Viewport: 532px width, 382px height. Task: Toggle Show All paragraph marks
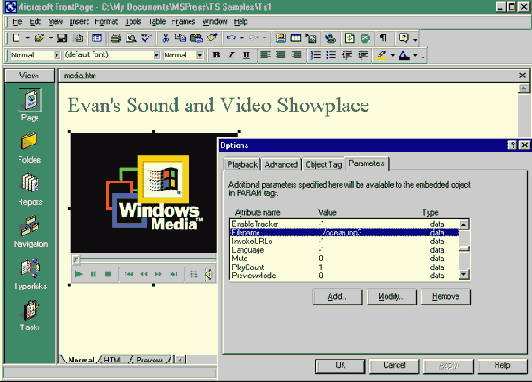[x=383, y=38]
